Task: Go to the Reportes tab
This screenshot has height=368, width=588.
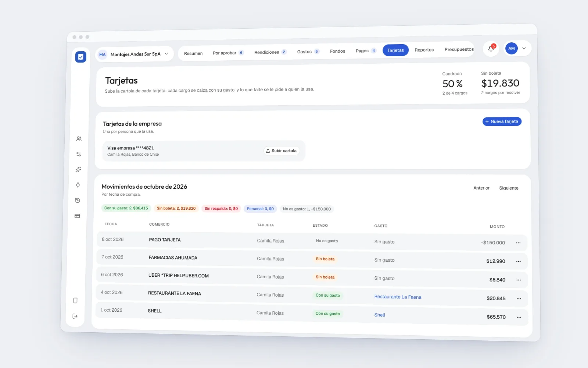Action: [x=424, y=50]
